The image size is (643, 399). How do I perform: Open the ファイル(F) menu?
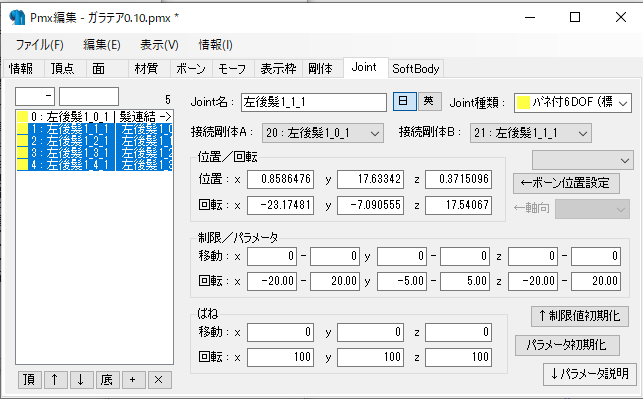click(40, 45)
